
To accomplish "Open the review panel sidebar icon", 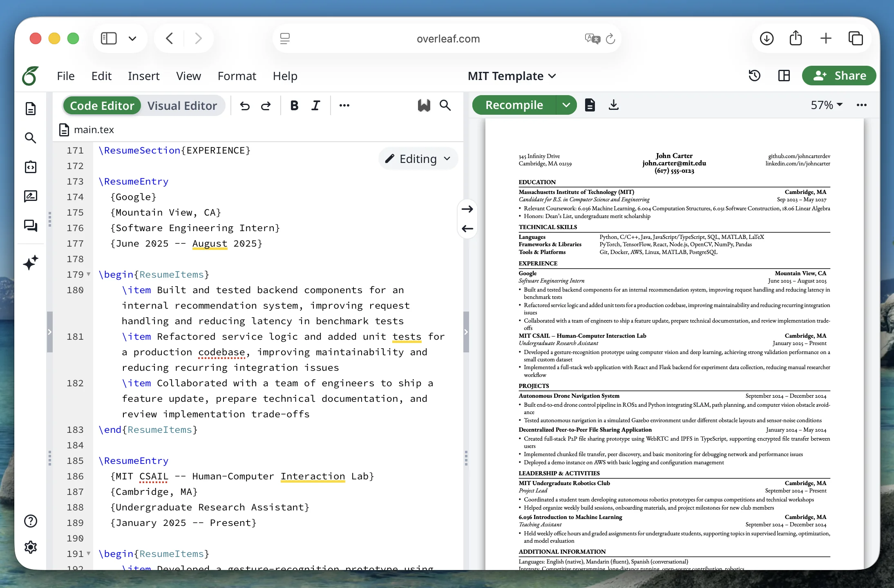I will pyautogui.click(x=31, y=196).
